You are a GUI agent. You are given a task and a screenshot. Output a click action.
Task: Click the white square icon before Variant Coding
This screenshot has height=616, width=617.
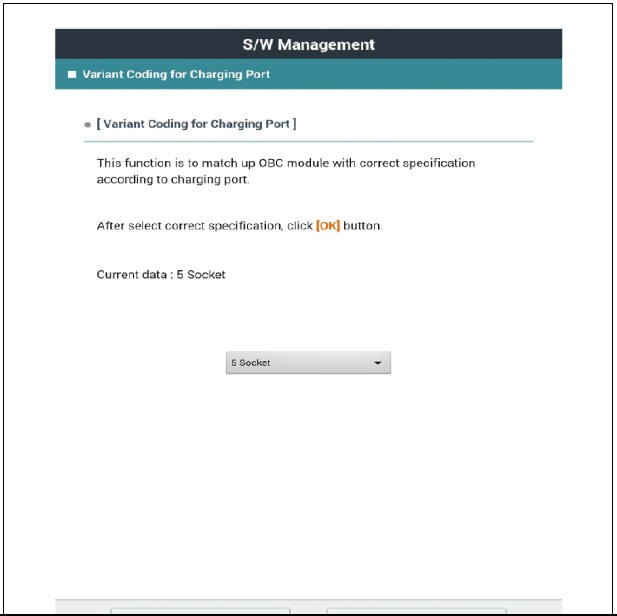72,74
